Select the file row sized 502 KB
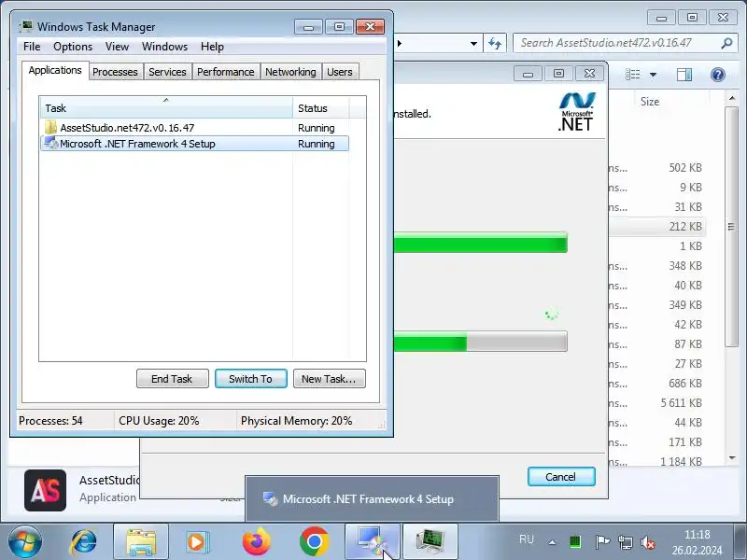This screenshot has height=560, width=747. click(657, 168)
